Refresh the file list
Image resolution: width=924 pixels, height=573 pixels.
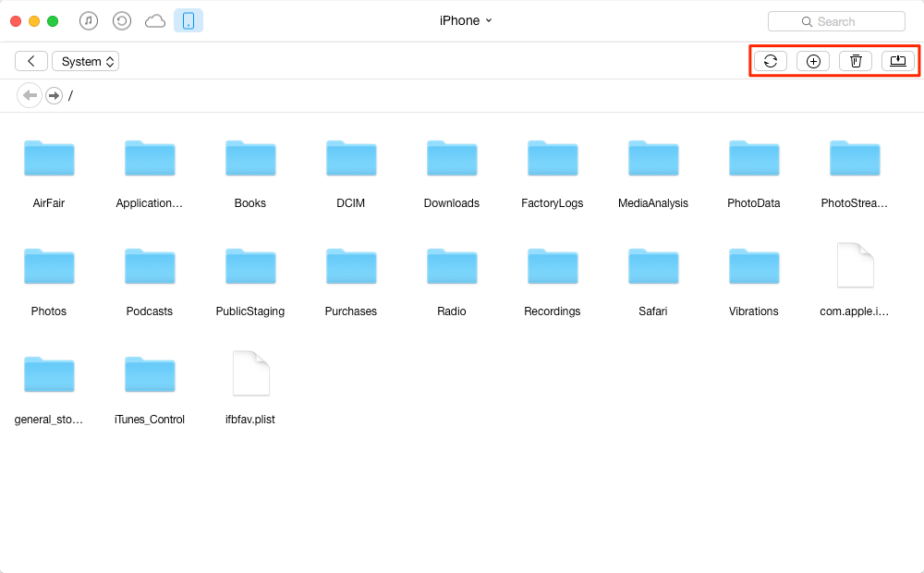771,61
